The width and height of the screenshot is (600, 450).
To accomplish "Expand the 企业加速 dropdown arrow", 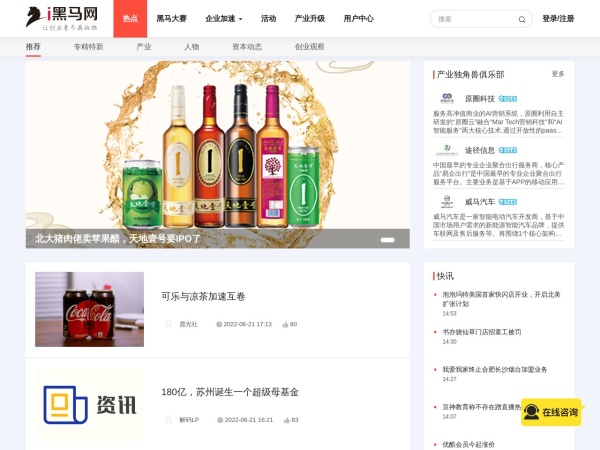I will tap(241, 19).
